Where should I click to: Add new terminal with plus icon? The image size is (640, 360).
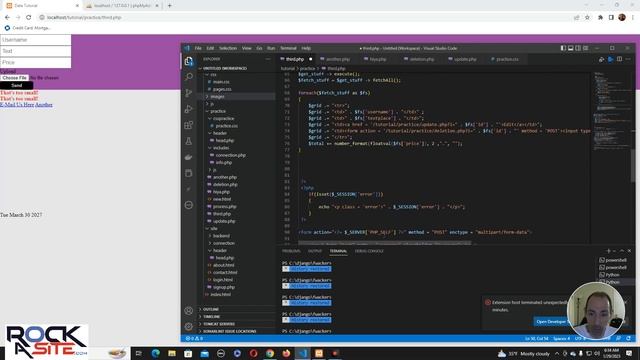point(608,251)
